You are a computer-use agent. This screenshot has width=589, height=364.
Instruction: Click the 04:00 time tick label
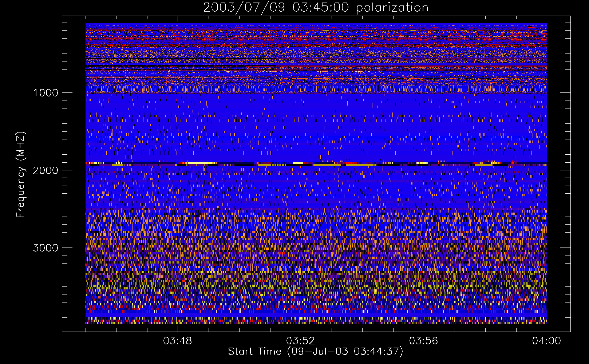546,341
